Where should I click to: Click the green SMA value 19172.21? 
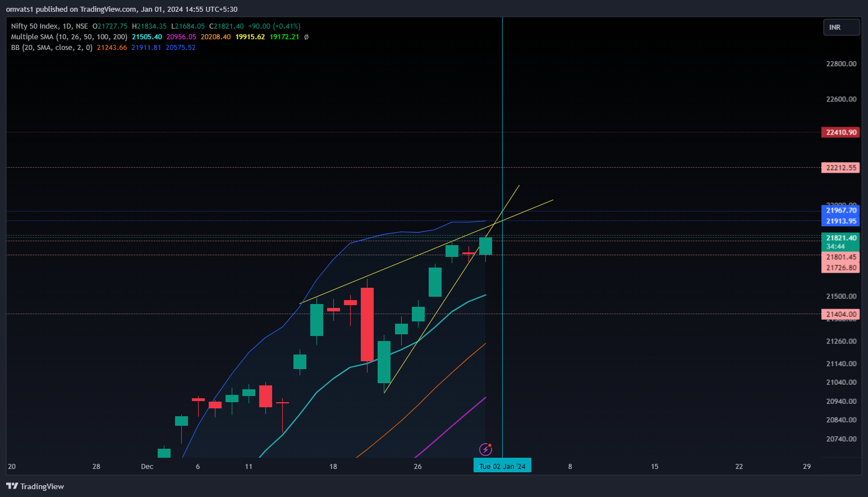(x=284, y=37)
